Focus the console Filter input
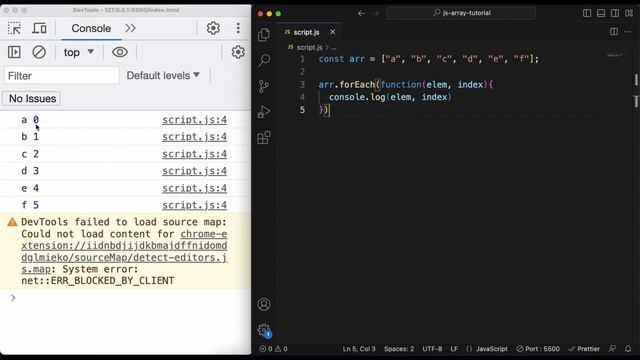This screenshot has width=640, height=360. pyautogui.click(x=62, y=76)
